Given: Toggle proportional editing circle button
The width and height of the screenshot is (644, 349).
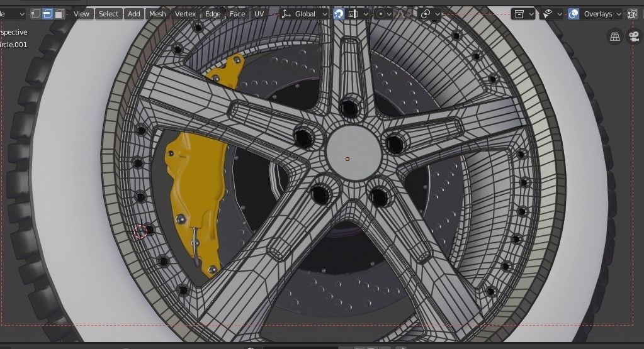Looking at the screenshot, I should pyautogui.click(x=381, y=14).
